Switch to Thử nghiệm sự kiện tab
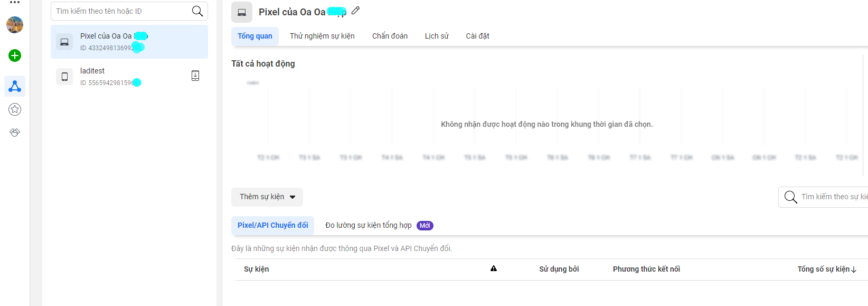Image resolution: width=868 pixels, height=306 pixels. coord(322,36)
